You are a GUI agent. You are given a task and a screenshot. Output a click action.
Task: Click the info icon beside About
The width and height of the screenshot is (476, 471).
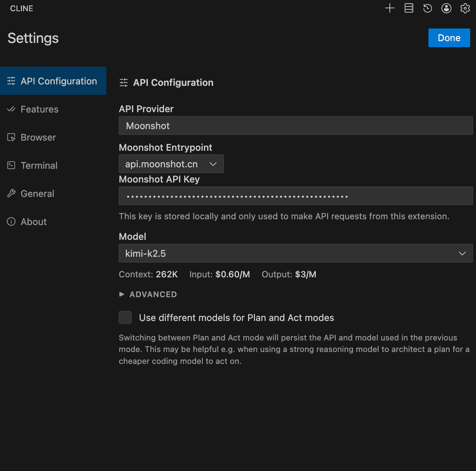tap(11, 222)
